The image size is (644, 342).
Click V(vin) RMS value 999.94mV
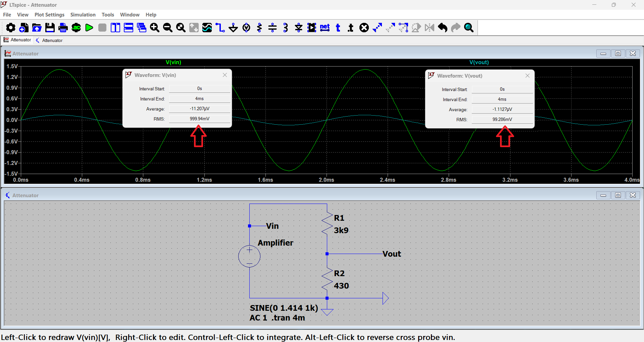coord(199,119)
